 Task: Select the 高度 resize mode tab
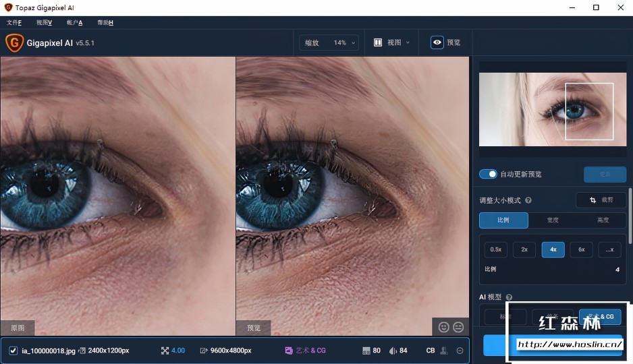click(603, 220)
